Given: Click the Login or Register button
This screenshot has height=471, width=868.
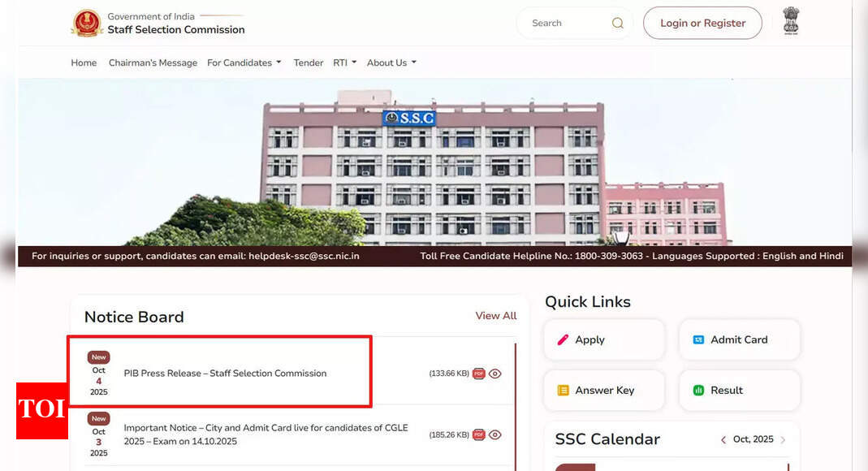Looking at the screenshot, I should (x=702, y=24).
